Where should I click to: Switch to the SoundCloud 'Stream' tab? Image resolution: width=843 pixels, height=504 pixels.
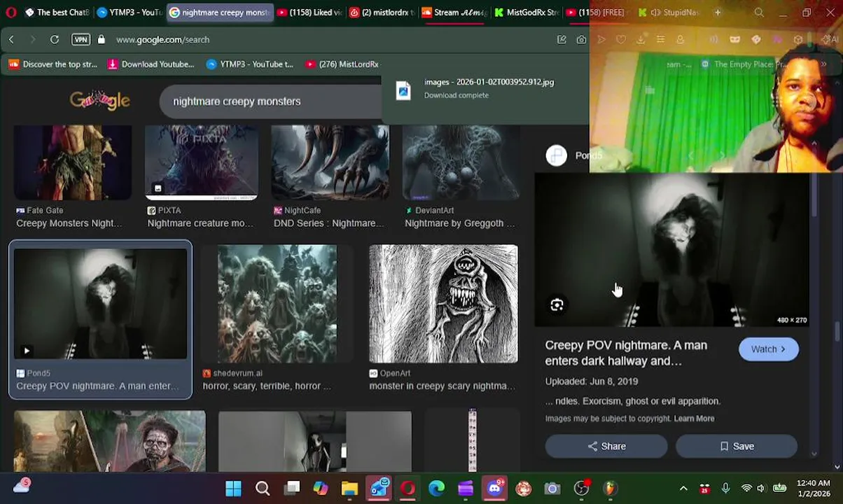454,13
